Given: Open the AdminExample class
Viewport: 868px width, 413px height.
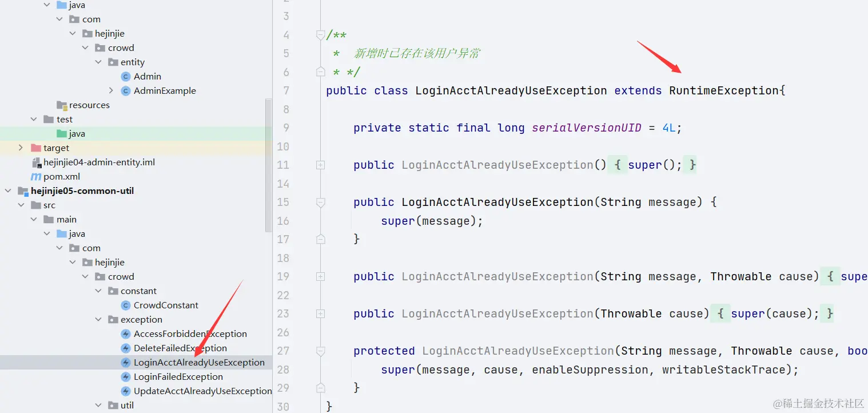Looking at the screenshot, I should pos(165,91).
